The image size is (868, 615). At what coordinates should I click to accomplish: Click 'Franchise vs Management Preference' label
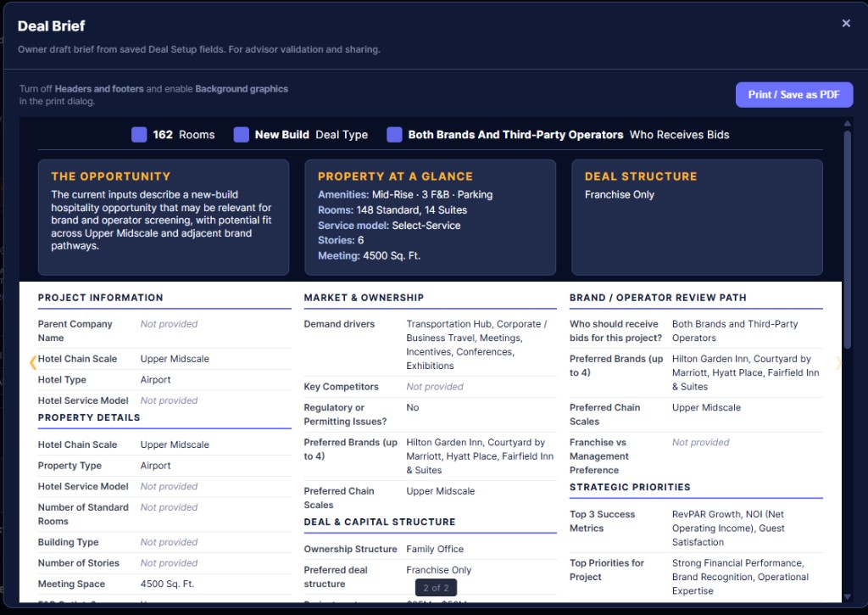[x=599, y=456]
